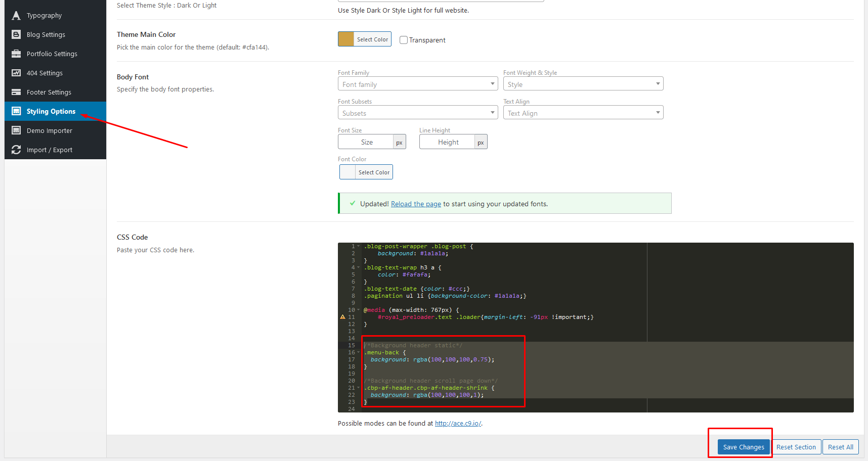Click the px unit next to Font Size
868x461 pixels.
[400, 143]
